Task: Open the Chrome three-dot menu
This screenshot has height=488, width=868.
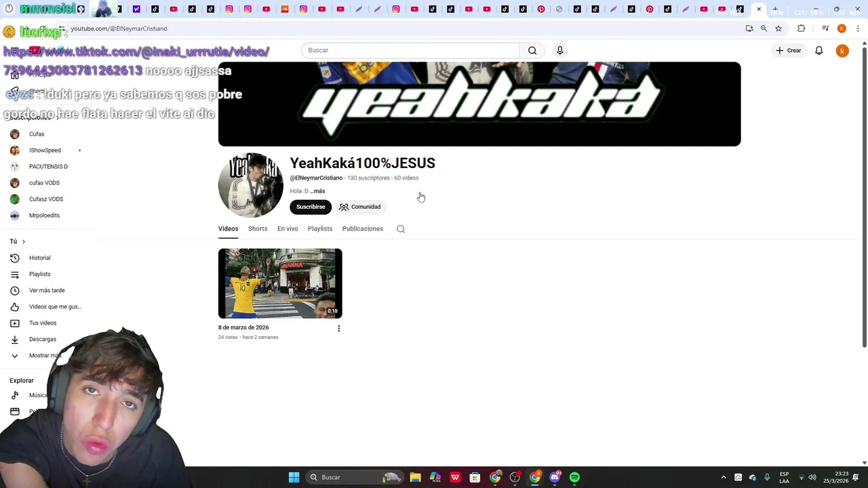Action: (x=859, y=28)
